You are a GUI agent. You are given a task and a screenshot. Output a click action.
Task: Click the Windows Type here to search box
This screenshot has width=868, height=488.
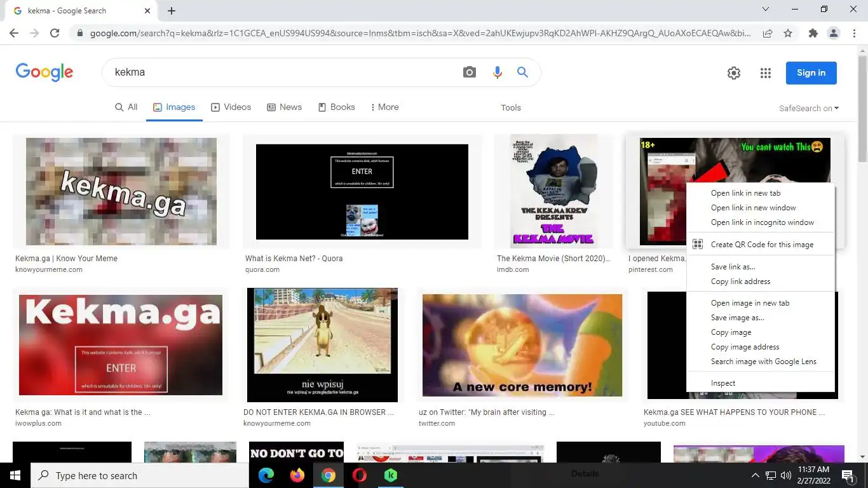(x=140, y=475)
